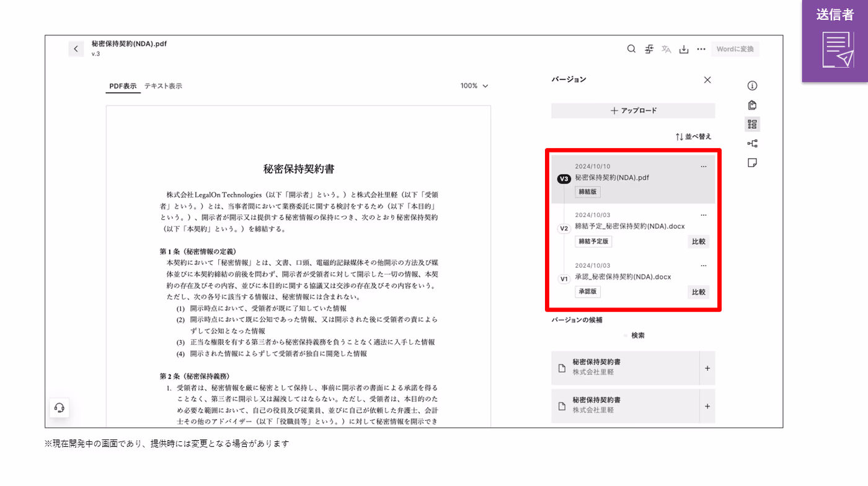This screenshot has width=868, height=486.
Task: Select the clipboard icon in the right sidebar
Action: pyautogui.click(x=752, y=105)
